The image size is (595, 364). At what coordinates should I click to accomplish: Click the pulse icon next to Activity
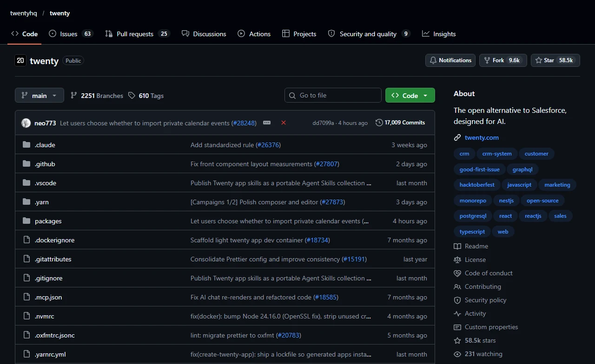457,313
